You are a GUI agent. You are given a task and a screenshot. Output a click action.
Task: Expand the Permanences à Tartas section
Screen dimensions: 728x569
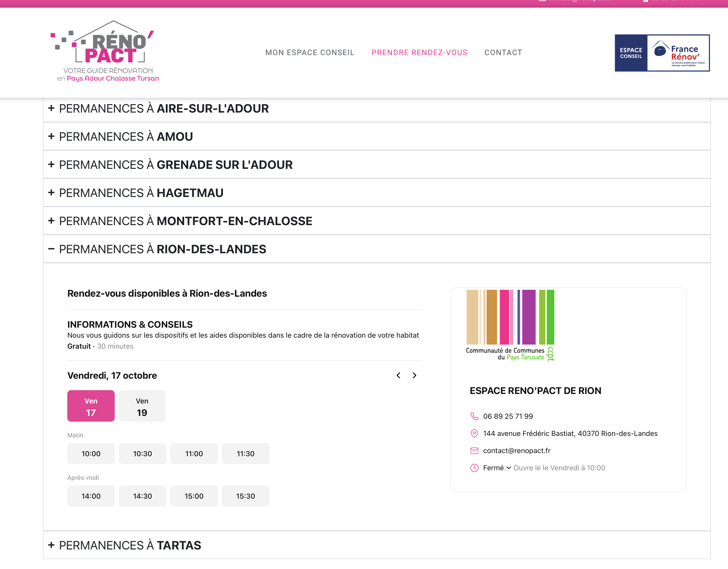(x=130, y=545)
